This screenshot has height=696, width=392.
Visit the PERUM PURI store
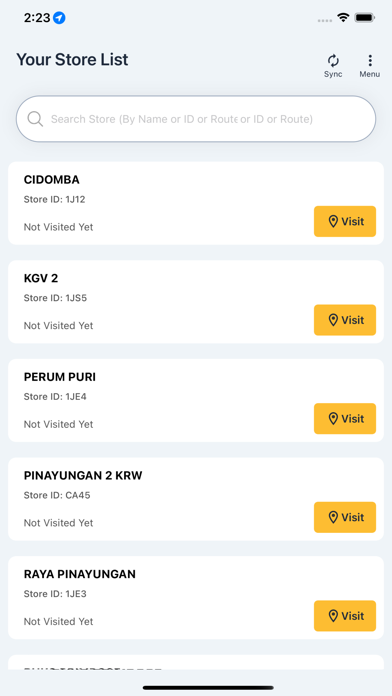(345, 419)
